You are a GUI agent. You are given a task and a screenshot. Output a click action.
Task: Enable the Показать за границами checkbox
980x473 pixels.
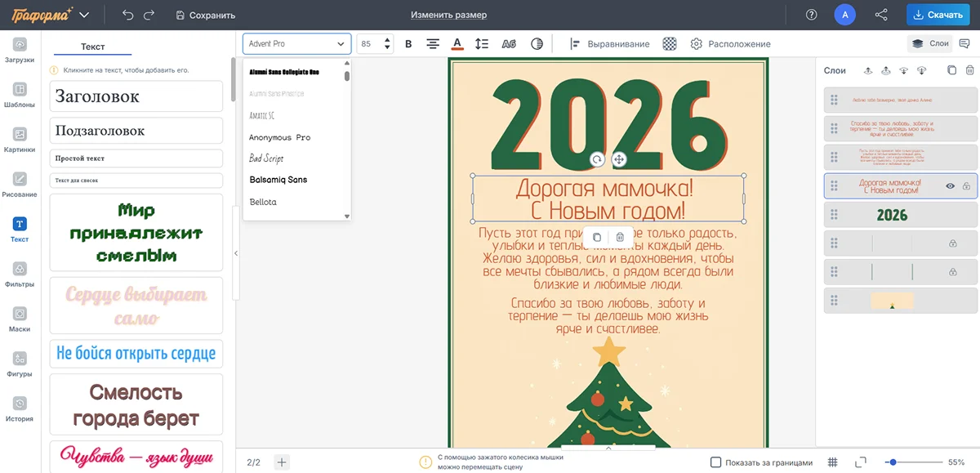pyautogui.click(x=715, y=462)
